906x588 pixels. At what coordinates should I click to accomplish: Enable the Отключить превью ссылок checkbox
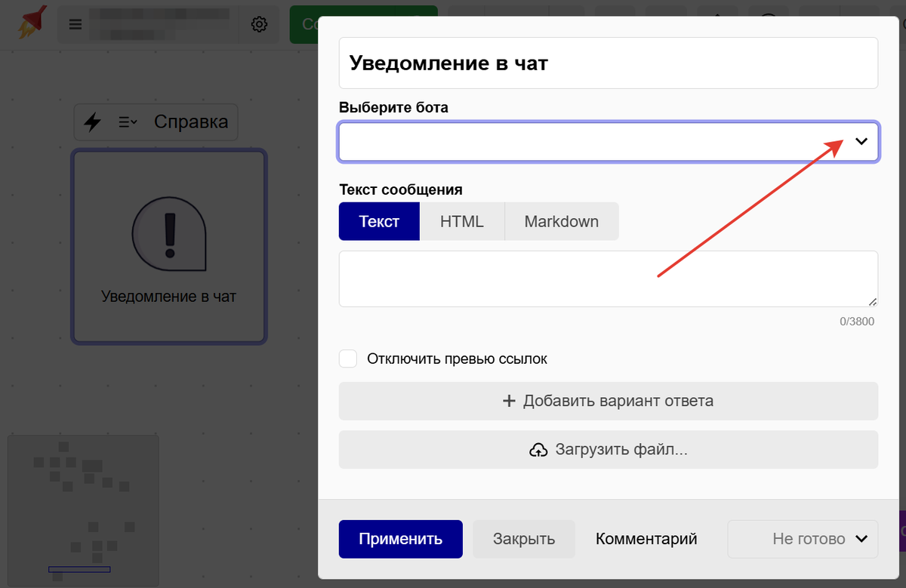pyautogui.click(x=348, y=359)
